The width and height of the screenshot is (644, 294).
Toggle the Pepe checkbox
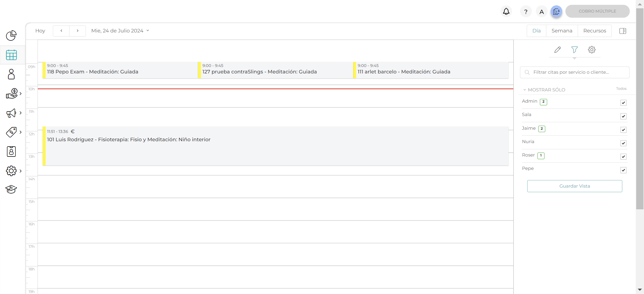pos(623,170)
